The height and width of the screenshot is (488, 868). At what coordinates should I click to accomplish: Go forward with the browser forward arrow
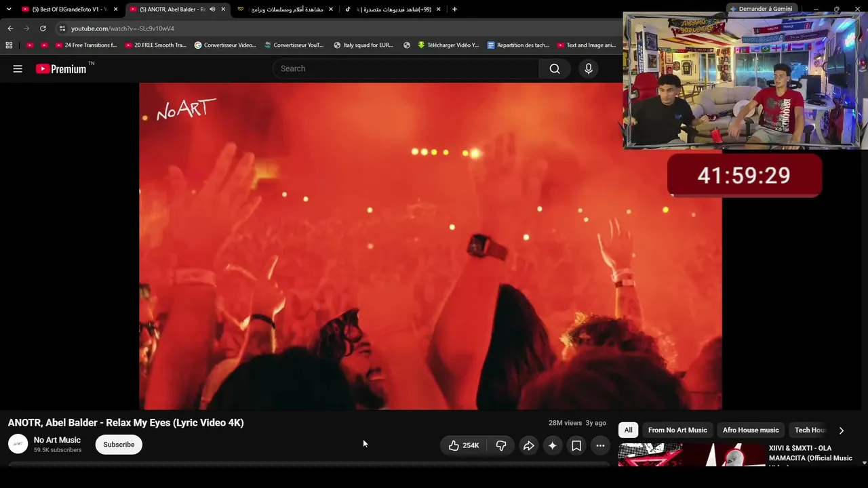[26, 28]
